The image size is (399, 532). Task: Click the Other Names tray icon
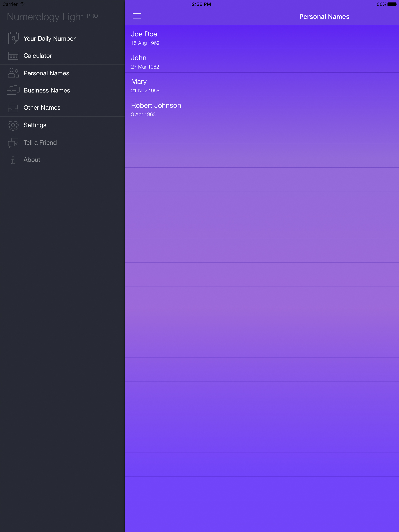[x=13, y=107]
